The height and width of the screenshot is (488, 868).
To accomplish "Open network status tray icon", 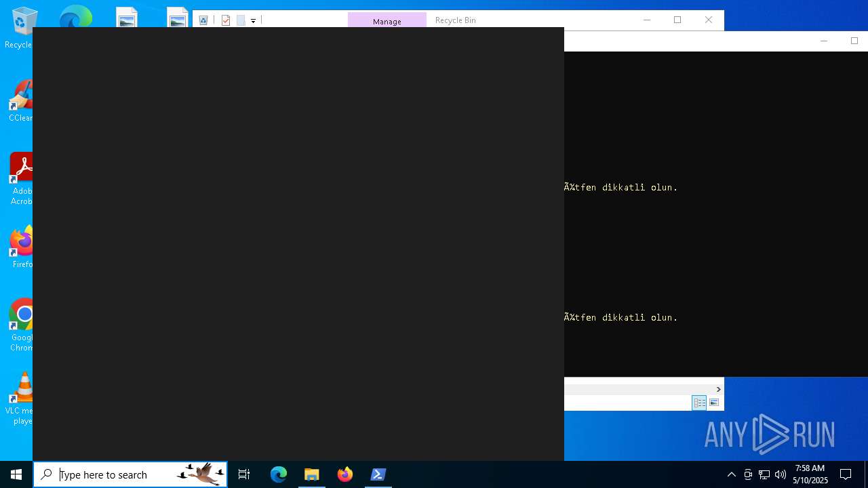I will click(x=764, y=474).
